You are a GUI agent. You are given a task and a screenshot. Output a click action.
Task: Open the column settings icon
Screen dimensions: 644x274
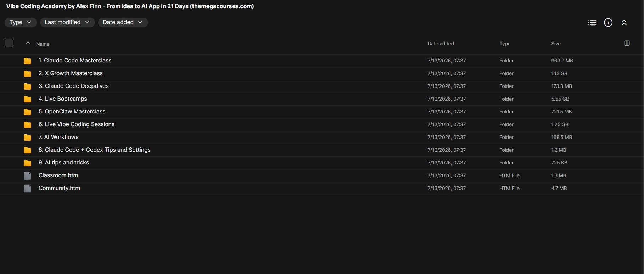click(627, 43)
